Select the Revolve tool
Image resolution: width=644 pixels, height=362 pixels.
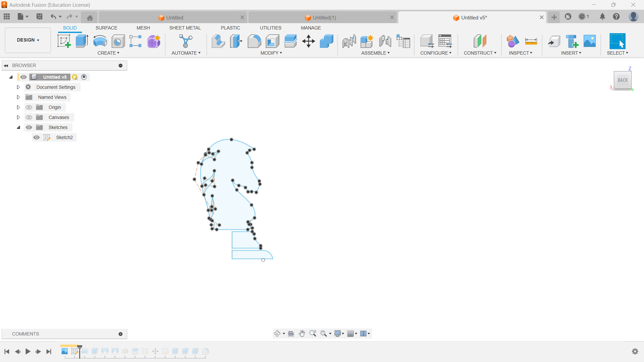pyautogui.click(x=100, y=41)
